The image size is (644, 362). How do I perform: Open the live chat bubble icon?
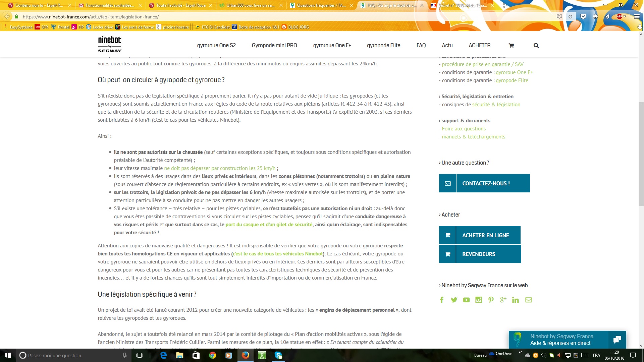pyautogui.click(x=617, y=340)
